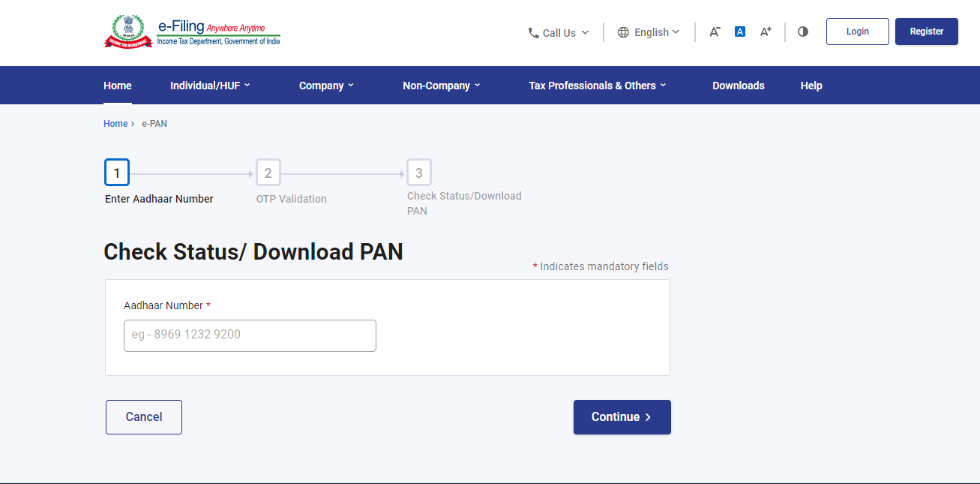Screen dimensions: 980x484
Task: Click the globe language icon
Action: click(623, 32)
